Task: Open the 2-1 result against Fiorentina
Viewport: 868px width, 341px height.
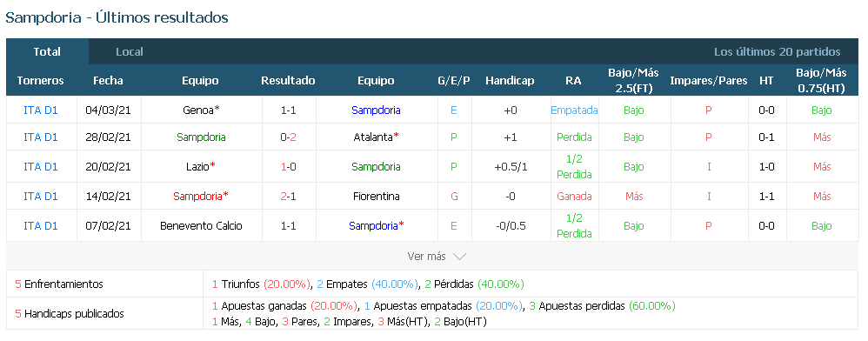Action: [289, 197]
